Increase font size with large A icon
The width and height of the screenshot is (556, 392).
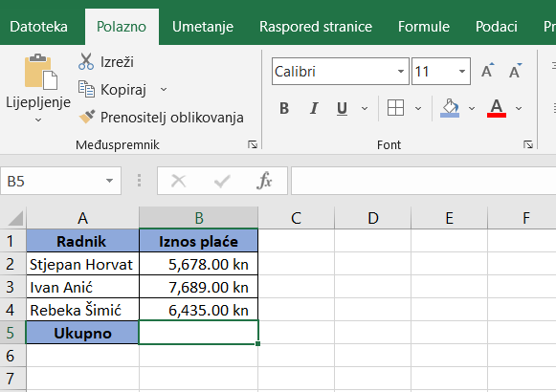tap(487, 71)
